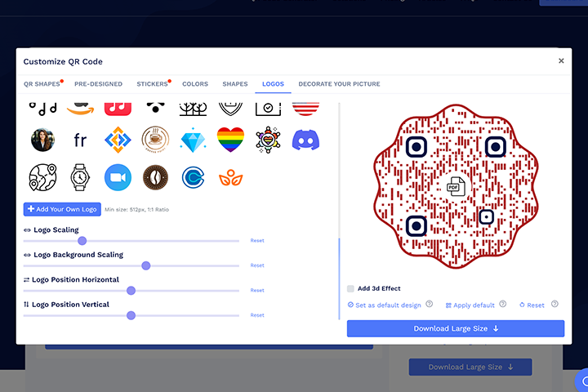
Task: Pick the blue diamond logo
Action: tap(193, 140)
